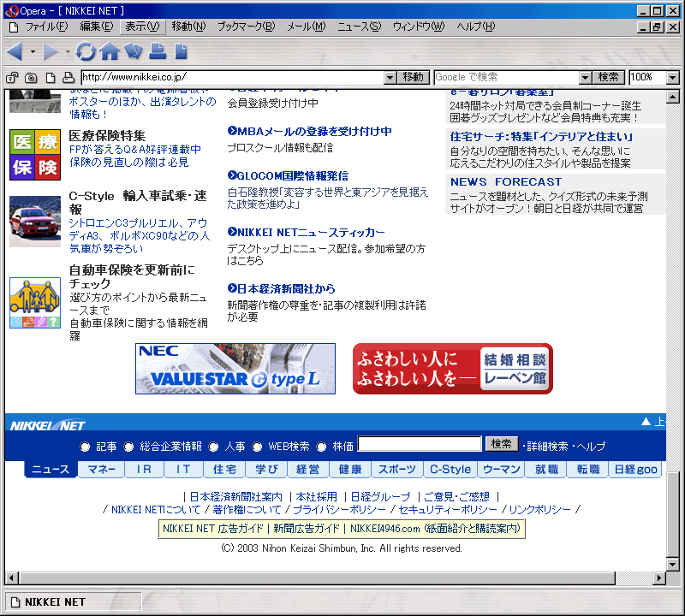Open the hotlist/bookmarks cards icon
The width and height of the screenshot is (685, 616).
[x=134, y=51]
